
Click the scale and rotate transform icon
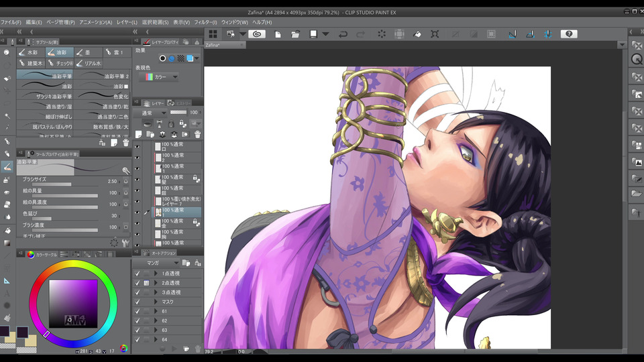click(x=435, y=34)
